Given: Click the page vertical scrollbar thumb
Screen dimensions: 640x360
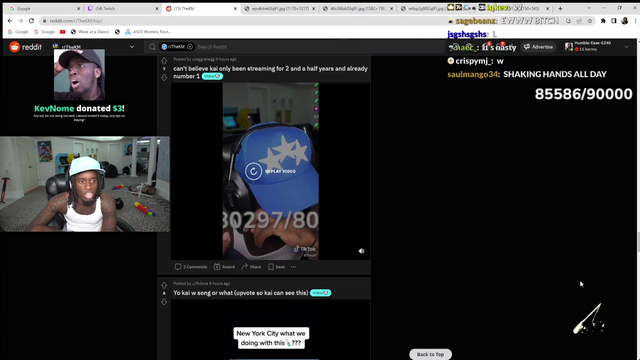Looking at the screenshot, I should tap(638, 241).
